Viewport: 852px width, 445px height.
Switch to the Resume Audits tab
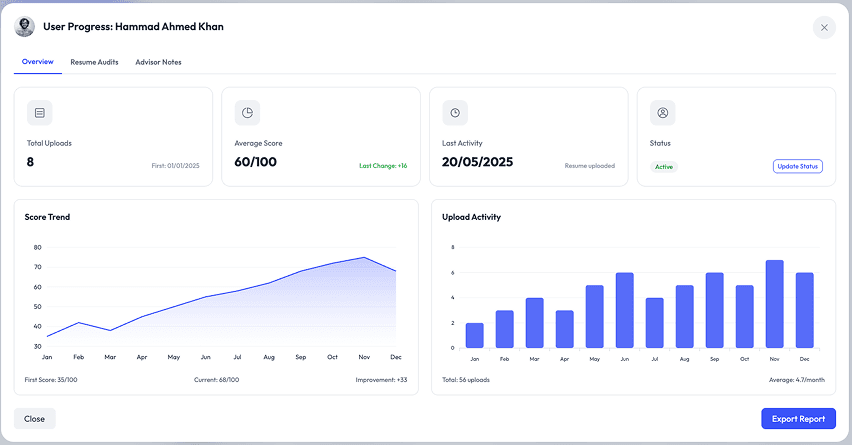(x=94, y=62)
